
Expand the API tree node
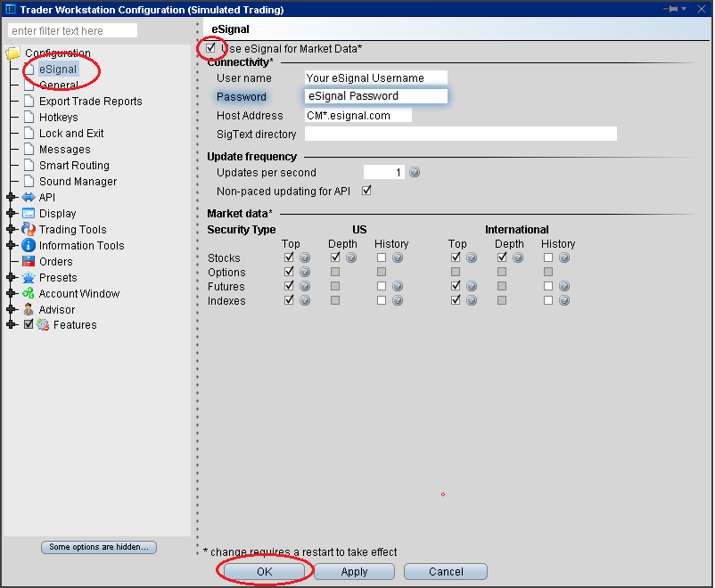(11, 198)
